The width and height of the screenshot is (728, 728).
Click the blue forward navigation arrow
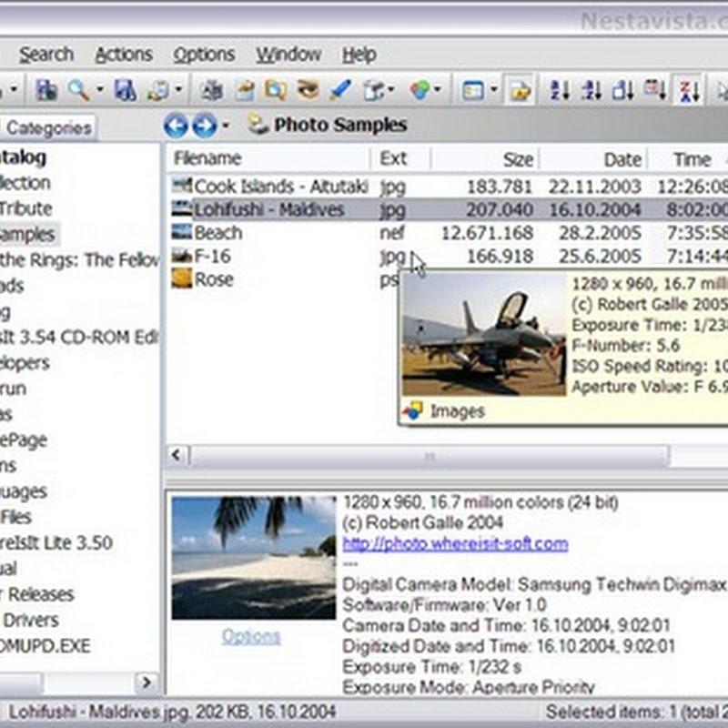click(x=204, y=125)
